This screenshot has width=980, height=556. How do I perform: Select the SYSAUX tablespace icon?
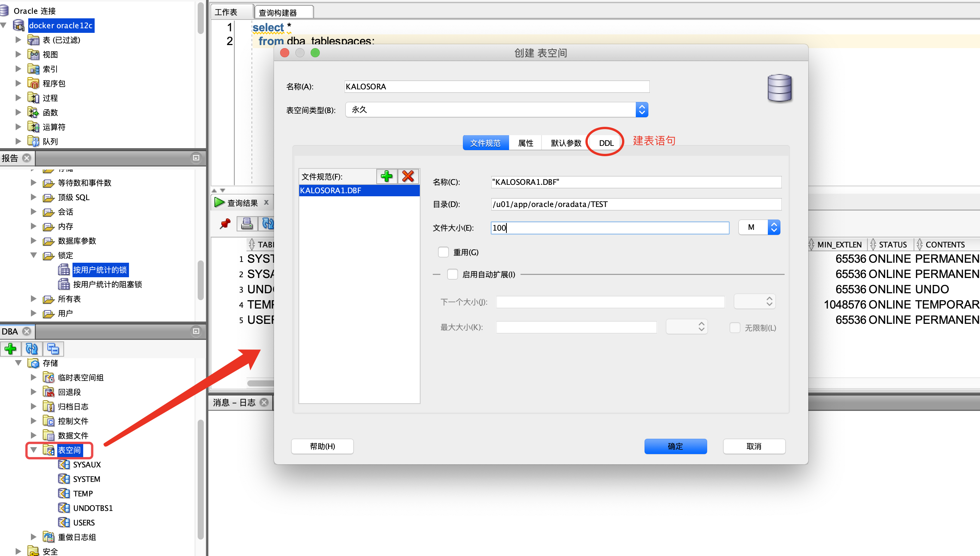click(63, 465)
